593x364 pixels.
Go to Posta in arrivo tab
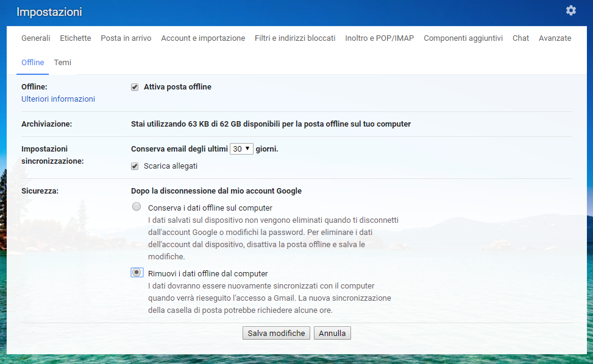pos(126,38)
